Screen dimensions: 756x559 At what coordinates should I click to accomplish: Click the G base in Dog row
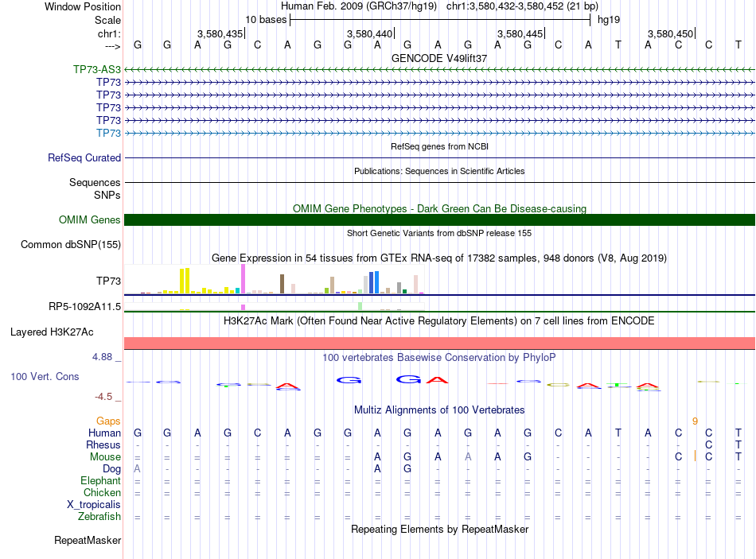[407, 469]
